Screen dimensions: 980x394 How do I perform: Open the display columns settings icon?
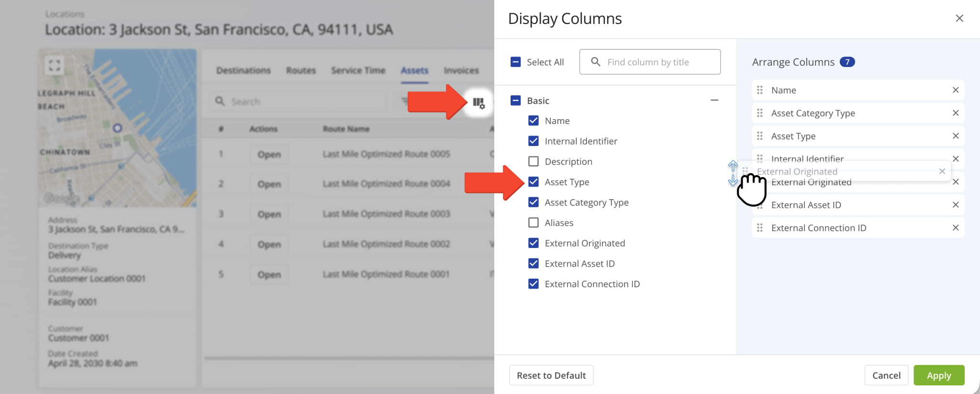tap(479, 102)
